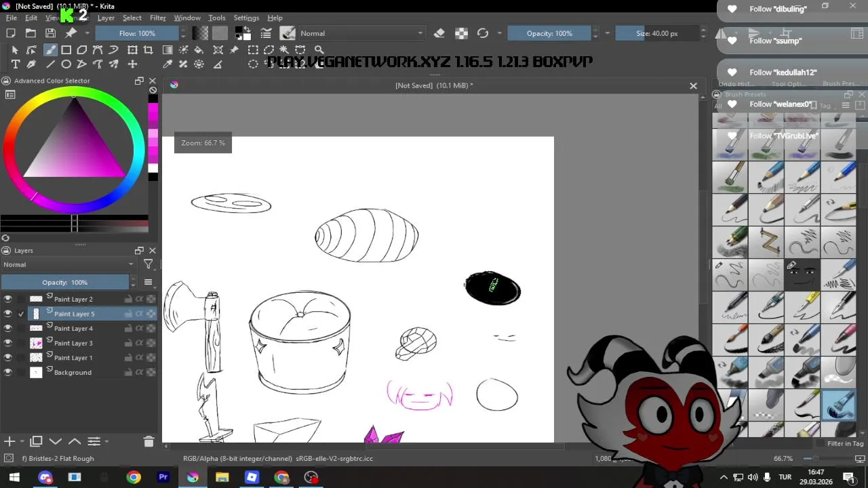This screenshot has height=488, width=868.
Task: Select the Zoom magnifier tool
Action: pyautogui.click(x=319, y=49)
